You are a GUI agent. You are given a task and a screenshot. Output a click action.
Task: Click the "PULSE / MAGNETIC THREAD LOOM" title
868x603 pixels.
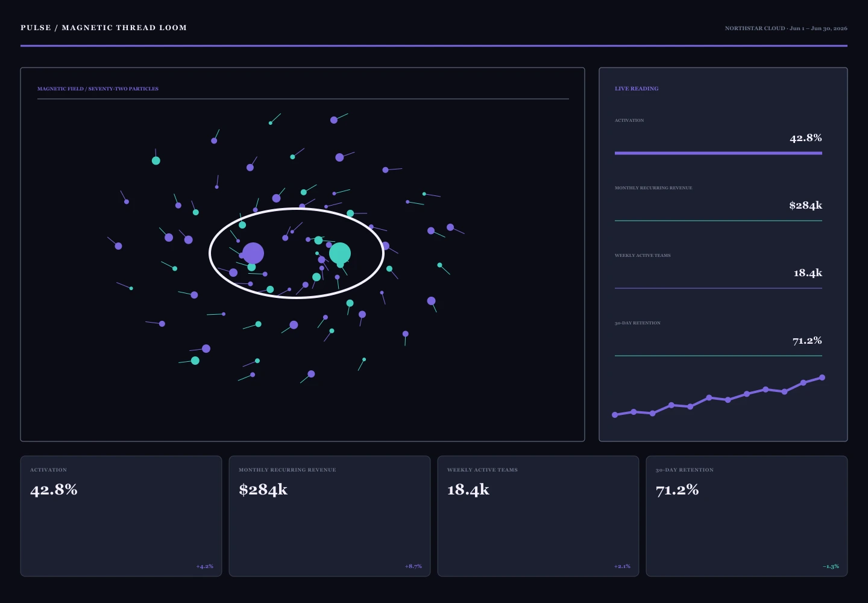point(104,28)
